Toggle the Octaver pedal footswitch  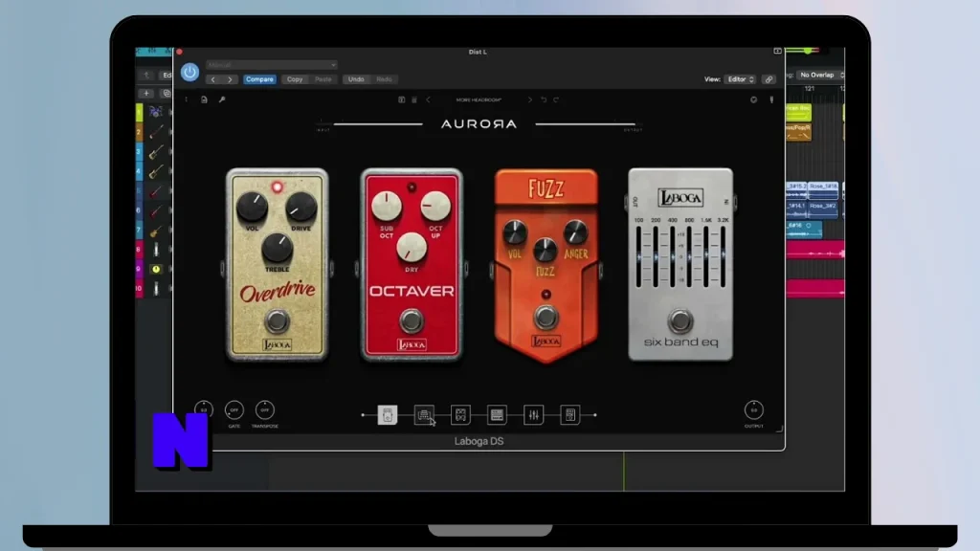(411, 320)
